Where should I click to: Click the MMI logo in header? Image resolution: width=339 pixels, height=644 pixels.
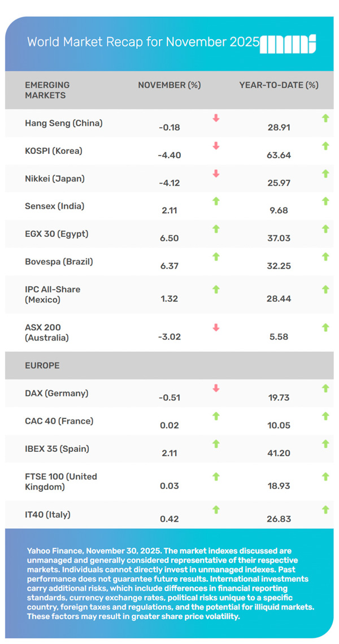coord(288,44)
